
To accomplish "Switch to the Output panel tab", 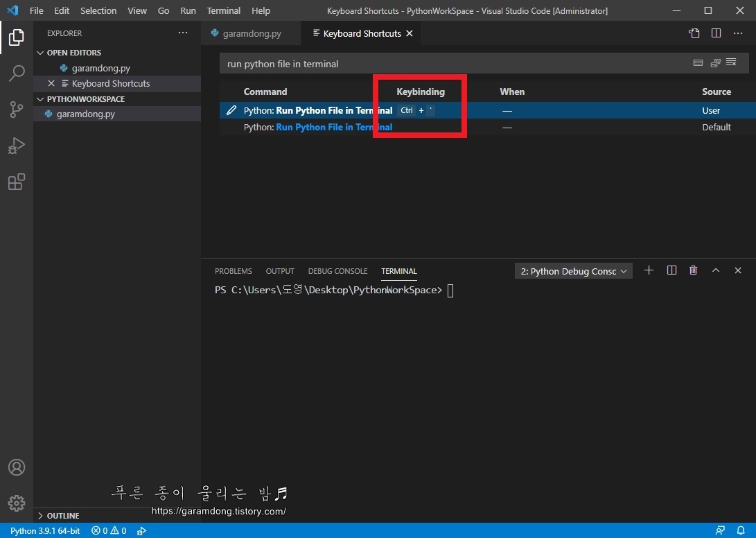I will [x=280, y=271].
